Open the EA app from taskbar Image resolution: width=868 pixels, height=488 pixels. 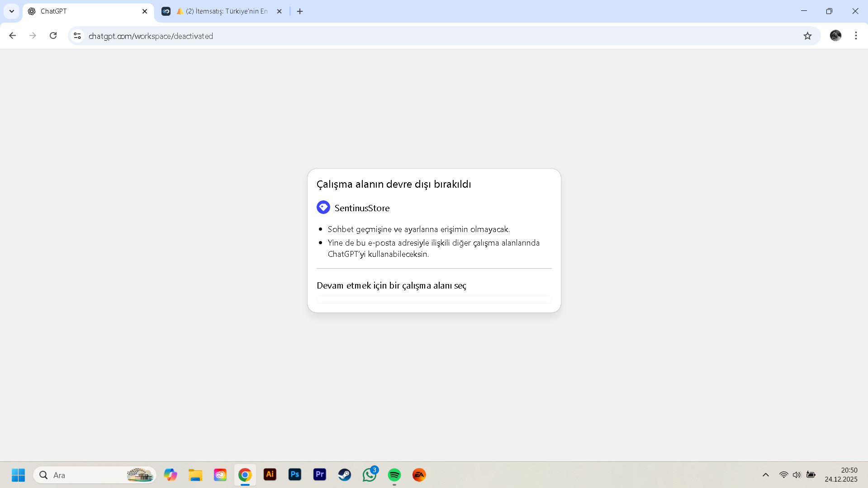(419, 475)
